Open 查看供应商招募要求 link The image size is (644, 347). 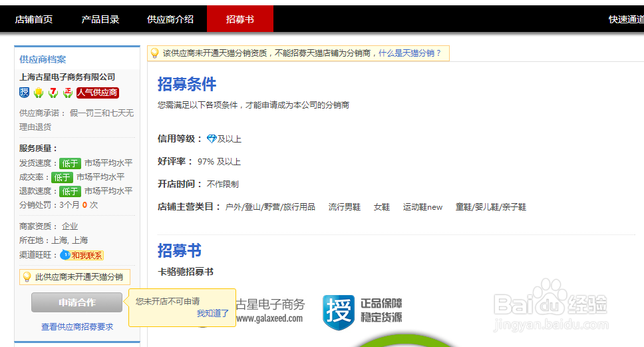click(77, 327)
